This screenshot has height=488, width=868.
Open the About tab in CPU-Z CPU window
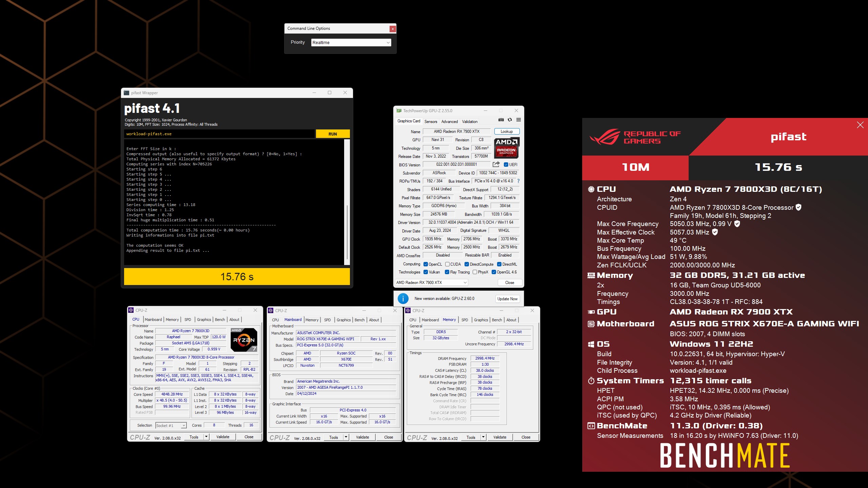coord(234,320)
